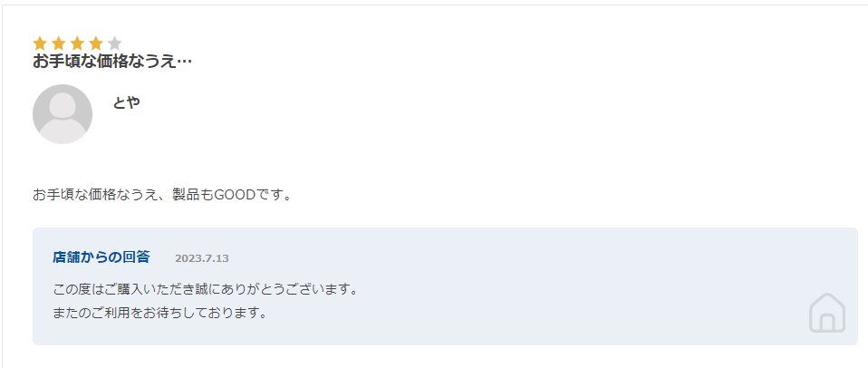The width and height of the screenshot is (868, 368).
Task: Select the third gold rating star
Action: 77,43
